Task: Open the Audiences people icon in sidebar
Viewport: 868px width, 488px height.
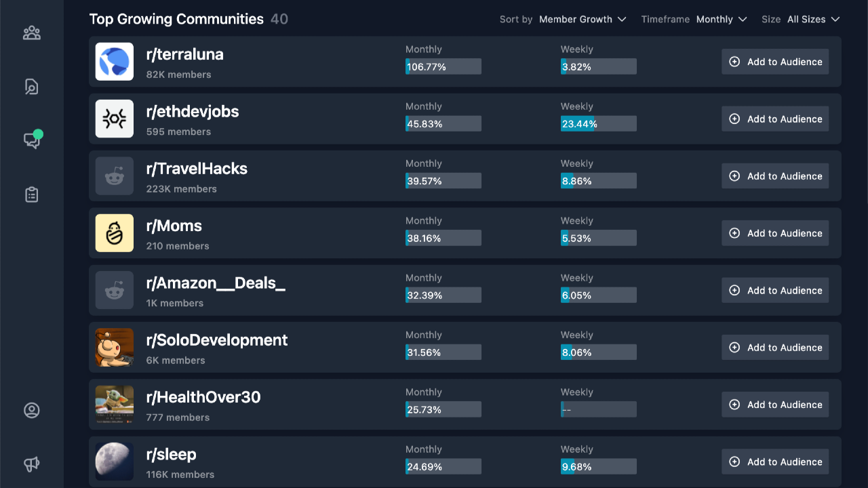Action: [32, 33]
